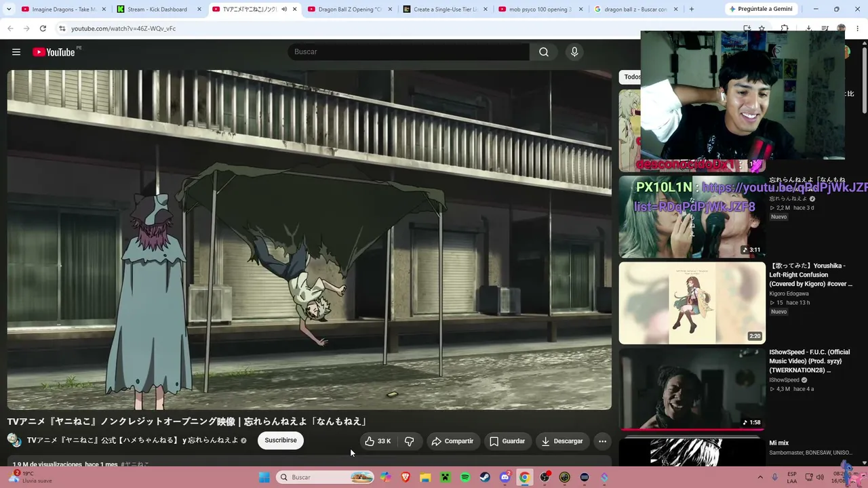Focus the address bar URL
The height and width of the screenshot is (488, 868).
point(123,28)
